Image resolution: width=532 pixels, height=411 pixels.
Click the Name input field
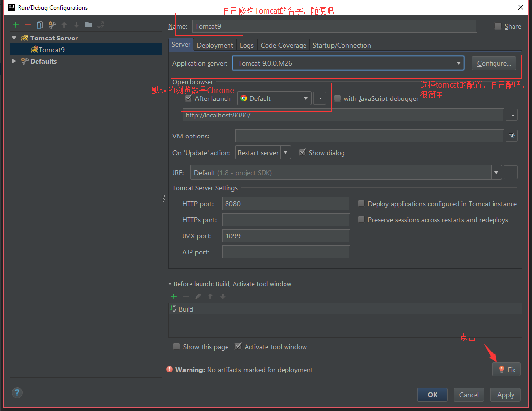[335, 26]
